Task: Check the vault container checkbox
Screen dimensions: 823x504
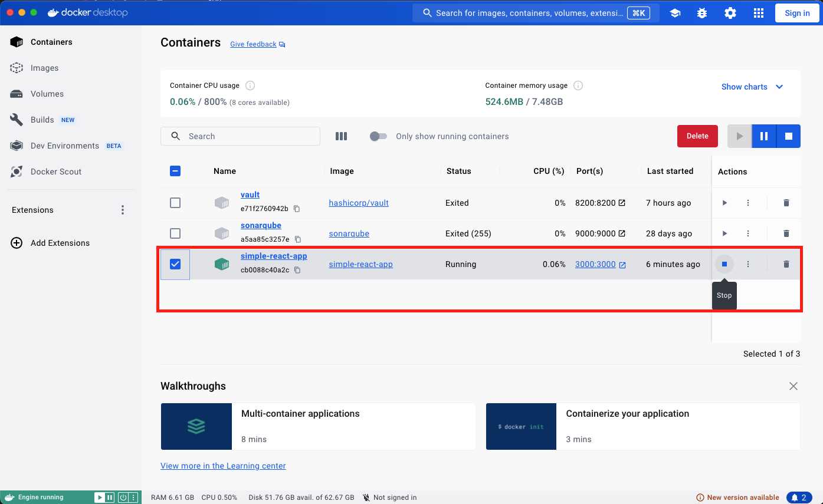Action: (x=175, y=203)
